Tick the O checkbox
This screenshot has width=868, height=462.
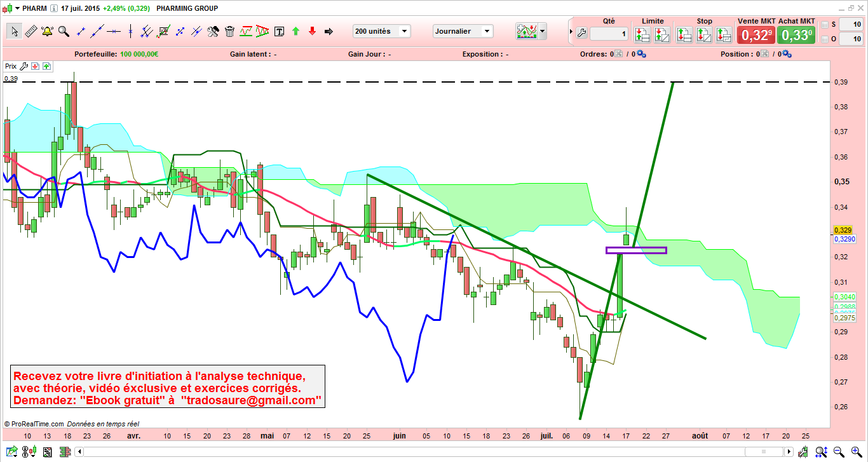click(825, 39)
